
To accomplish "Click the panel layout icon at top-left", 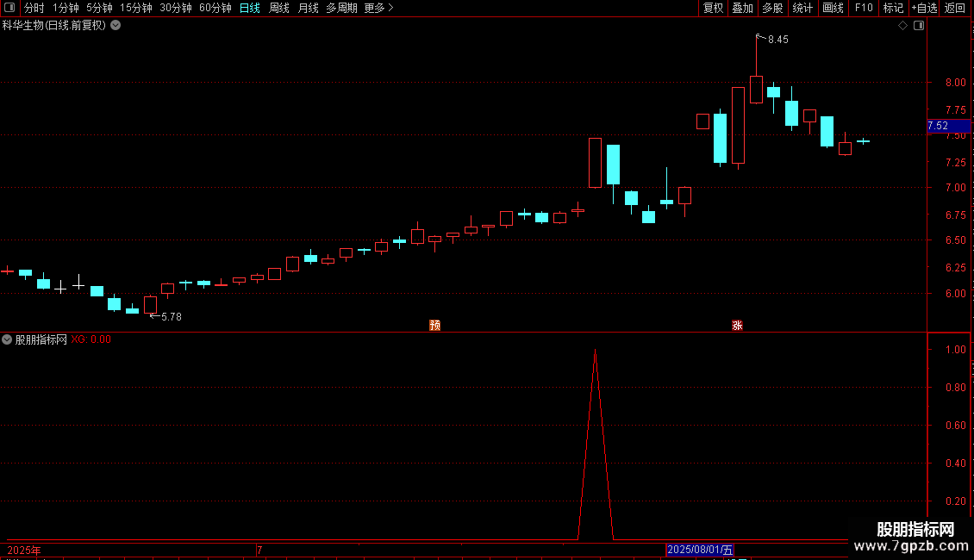I will 9,8.
